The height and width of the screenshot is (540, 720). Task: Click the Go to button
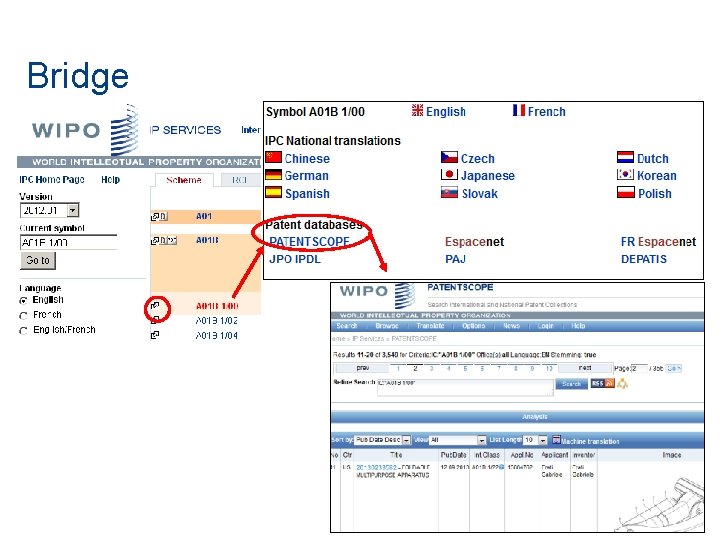38,261
